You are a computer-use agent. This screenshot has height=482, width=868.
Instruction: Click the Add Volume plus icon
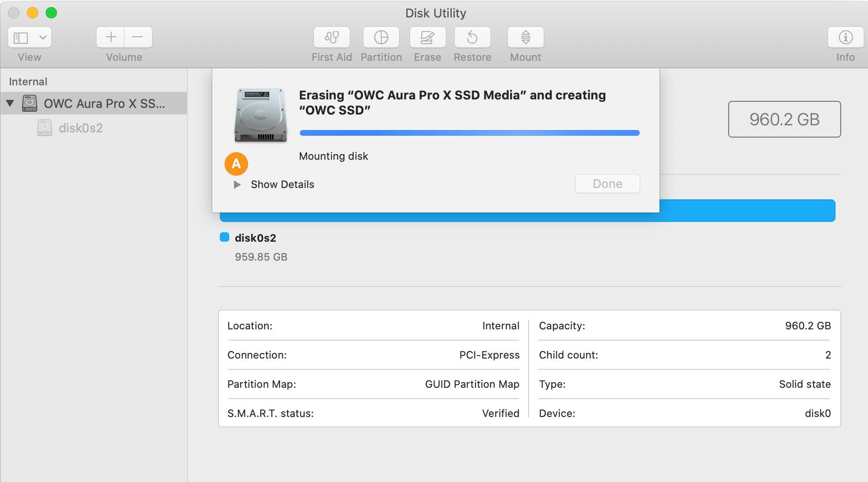point(110,37)
